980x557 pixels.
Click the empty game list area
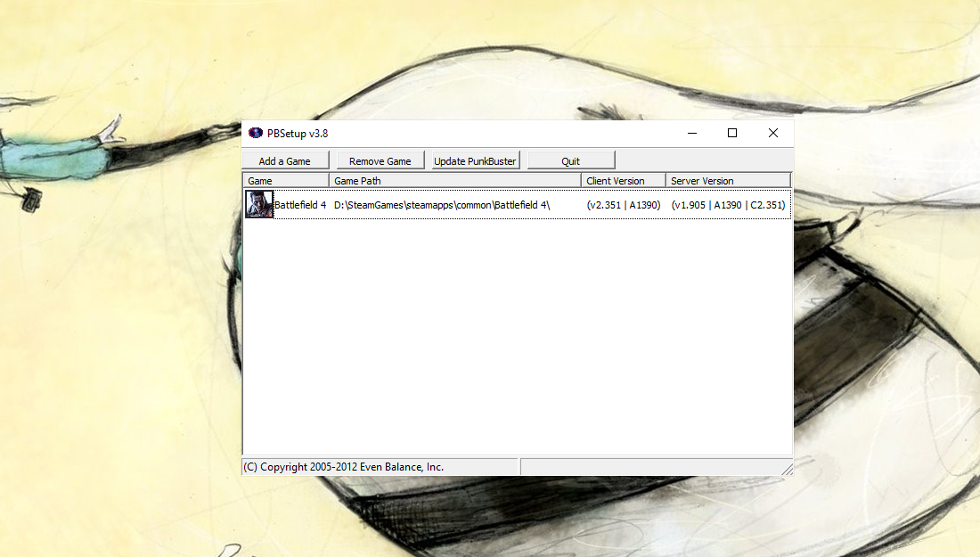(x=518, y=338)
